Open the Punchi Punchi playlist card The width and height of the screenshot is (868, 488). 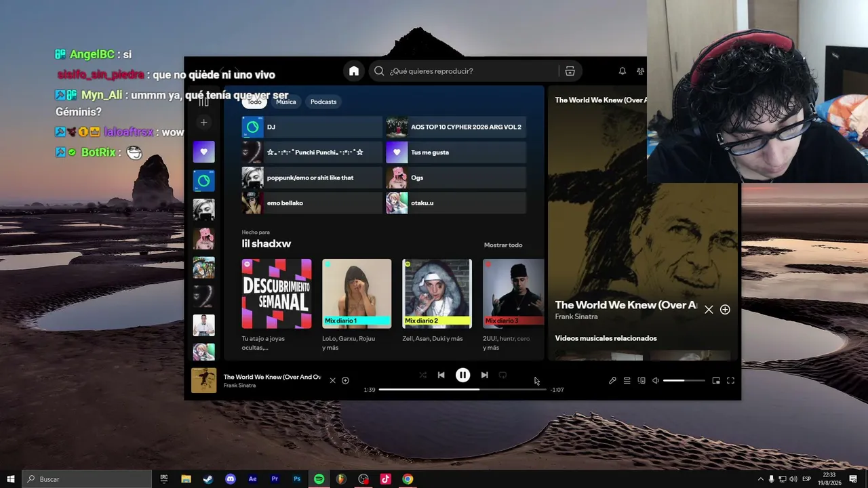[x=312, y=152]
